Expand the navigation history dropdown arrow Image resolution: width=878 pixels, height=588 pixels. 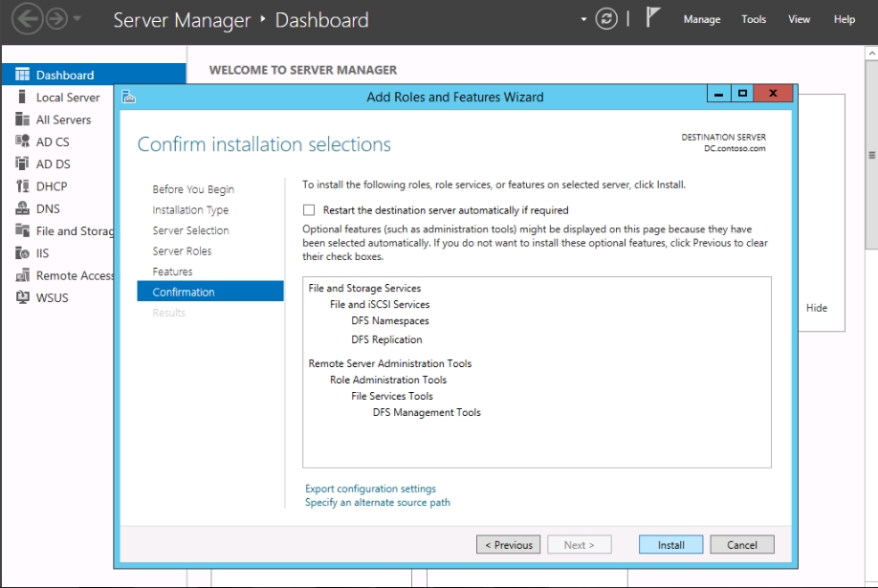click(x=77, y=19)
